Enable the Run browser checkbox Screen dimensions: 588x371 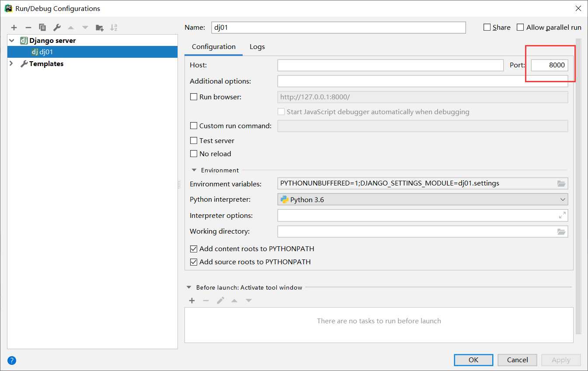[194, 97]
